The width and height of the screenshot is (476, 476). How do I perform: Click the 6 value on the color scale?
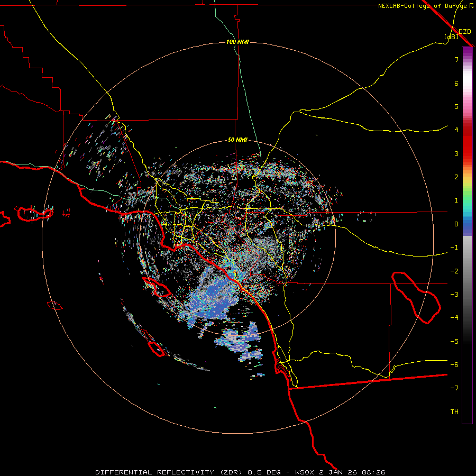click(x=456, y=83)
